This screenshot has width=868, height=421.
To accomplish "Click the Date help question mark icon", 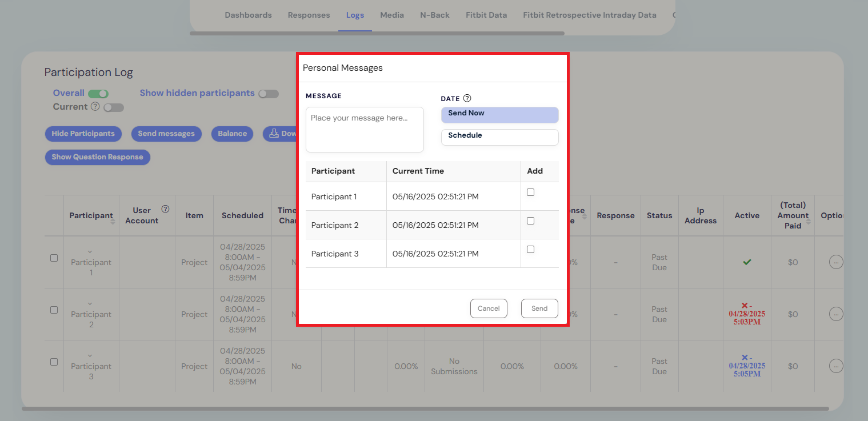I will pos(467,98).
